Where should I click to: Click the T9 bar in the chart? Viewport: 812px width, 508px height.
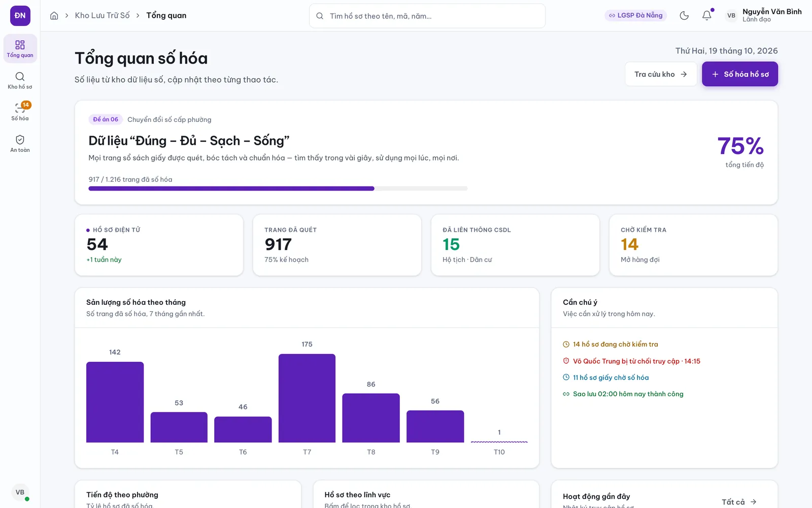[435, 426]
